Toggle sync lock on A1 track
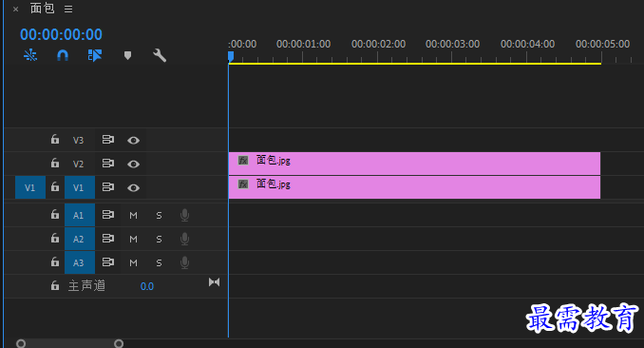This screenshot has width=644, height=348. point(108,215)
